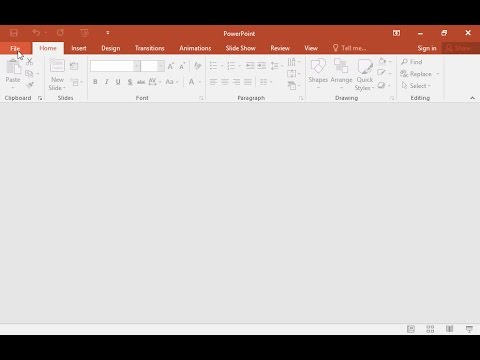Click the Sign in link

pos(427,48)
